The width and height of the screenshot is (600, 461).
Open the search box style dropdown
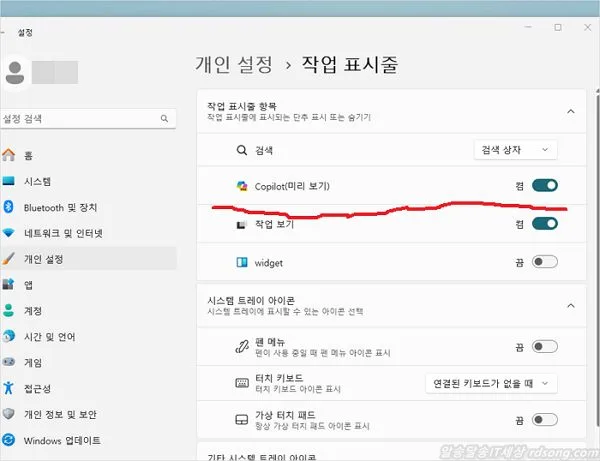point(515,149)
